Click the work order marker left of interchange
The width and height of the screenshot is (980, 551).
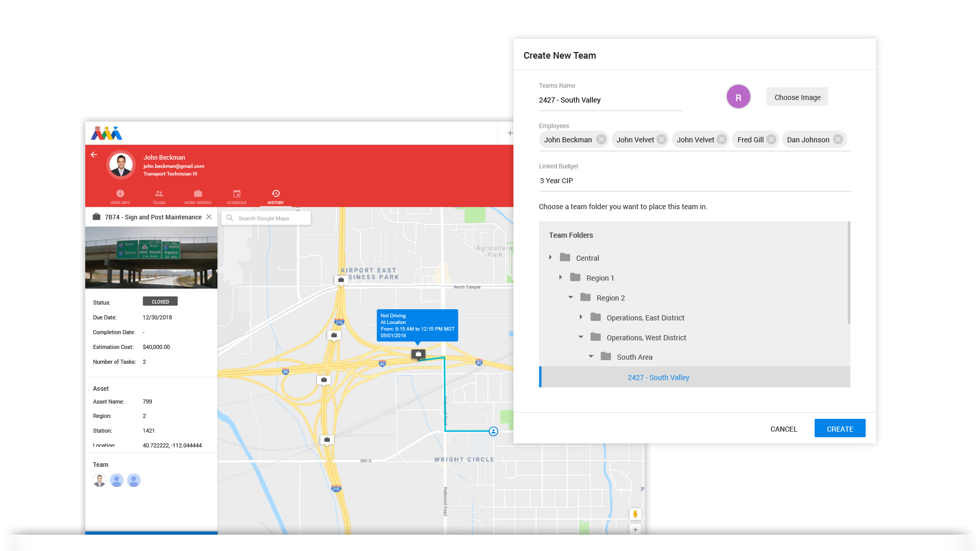click(x=324, y=380)
